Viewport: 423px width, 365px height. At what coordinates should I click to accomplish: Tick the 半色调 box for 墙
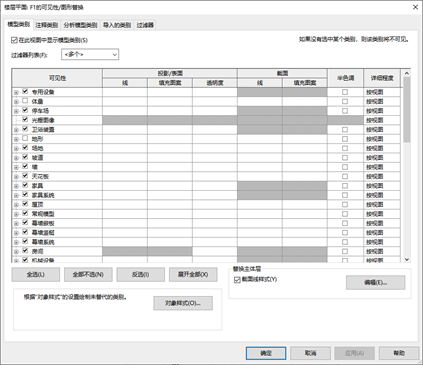point(345,167)
